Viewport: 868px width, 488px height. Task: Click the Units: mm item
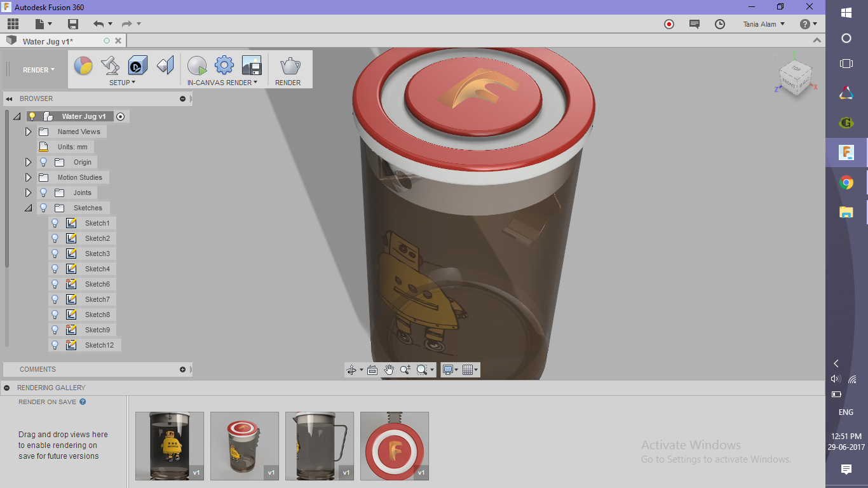tap(72, 147)
